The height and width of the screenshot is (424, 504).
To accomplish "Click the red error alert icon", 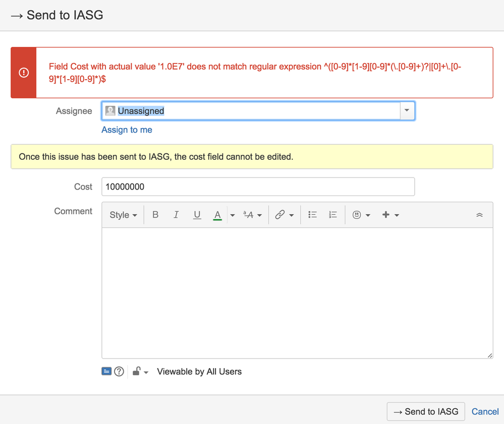I will point(24,73).
